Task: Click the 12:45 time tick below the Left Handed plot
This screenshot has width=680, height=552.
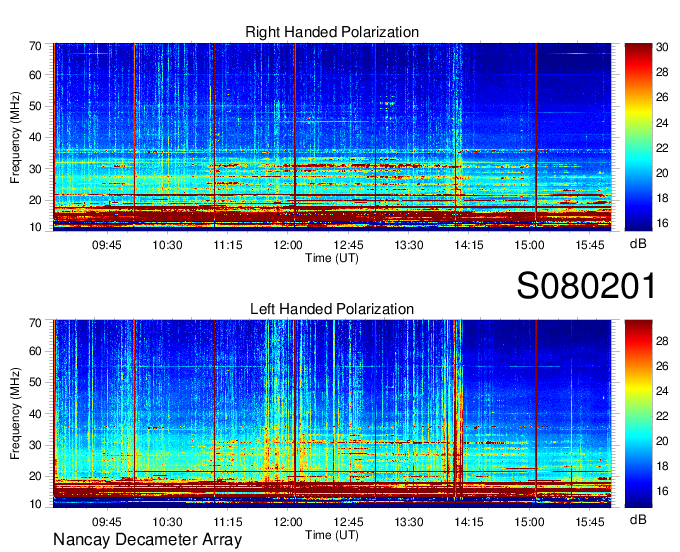Action: click(348, 522)
